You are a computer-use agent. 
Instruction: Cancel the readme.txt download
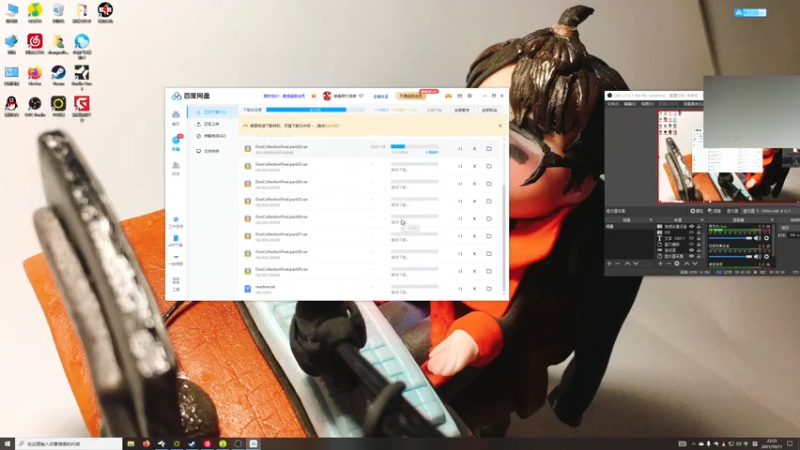[x=474, y=289]
